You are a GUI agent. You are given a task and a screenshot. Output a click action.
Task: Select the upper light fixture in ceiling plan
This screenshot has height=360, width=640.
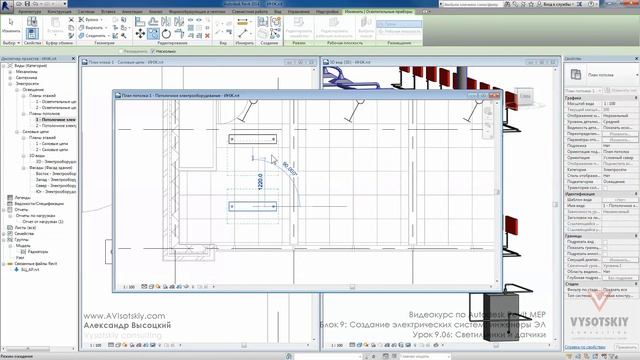[253, 139]
